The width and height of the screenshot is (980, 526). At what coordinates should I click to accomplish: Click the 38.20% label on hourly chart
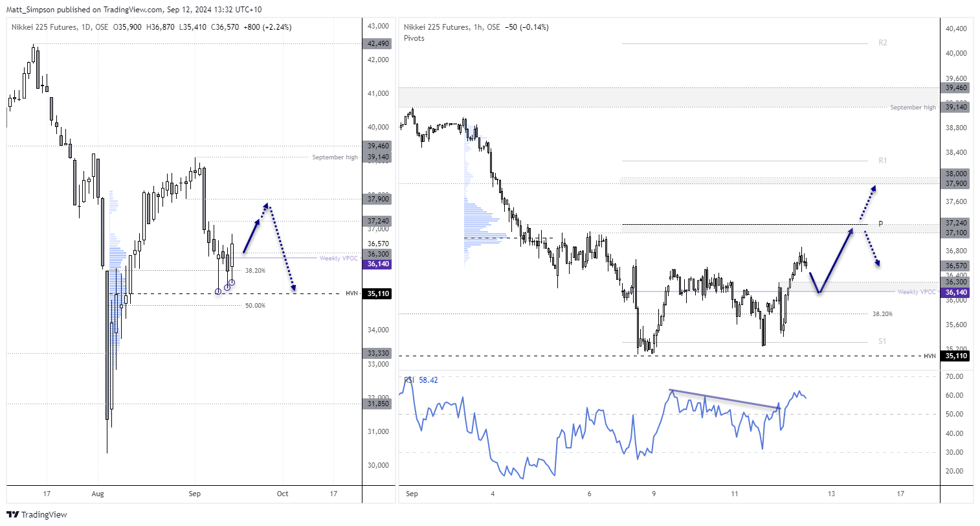pyautogui.click(x=882, y=314)
